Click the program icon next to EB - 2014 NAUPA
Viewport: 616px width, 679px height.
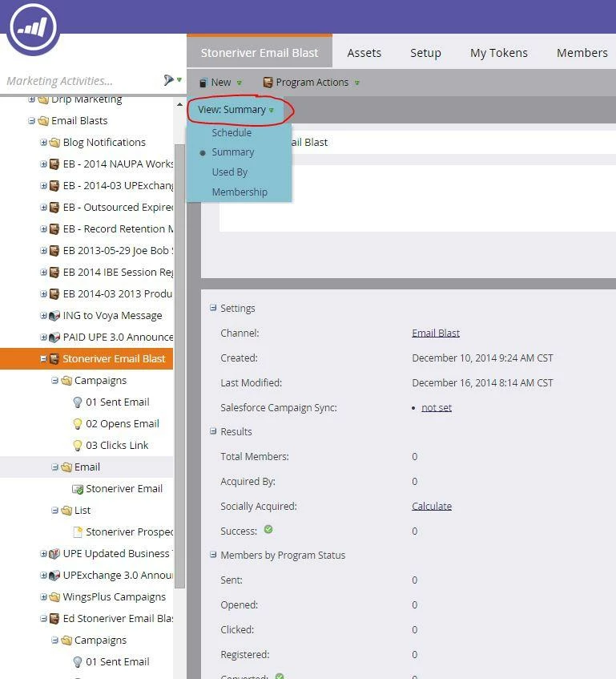click(54, 164)
